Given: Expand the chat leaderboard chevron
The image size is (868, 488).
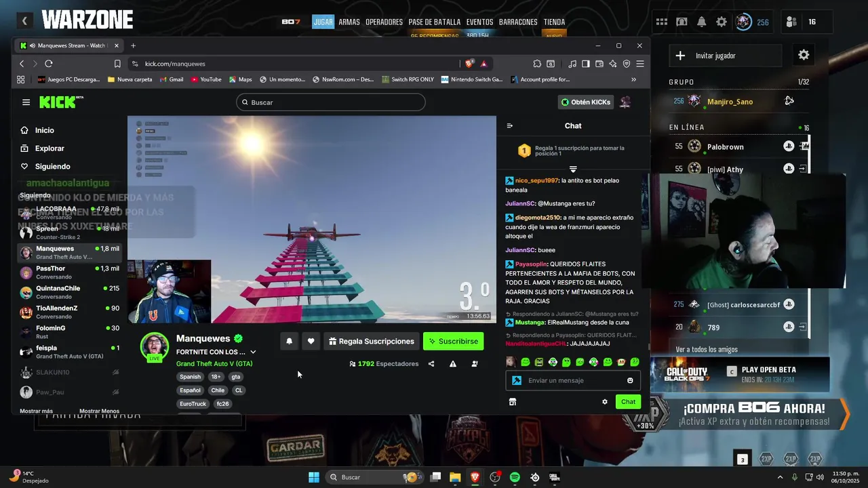Looking at the screenshot, I should click(573, 169).
